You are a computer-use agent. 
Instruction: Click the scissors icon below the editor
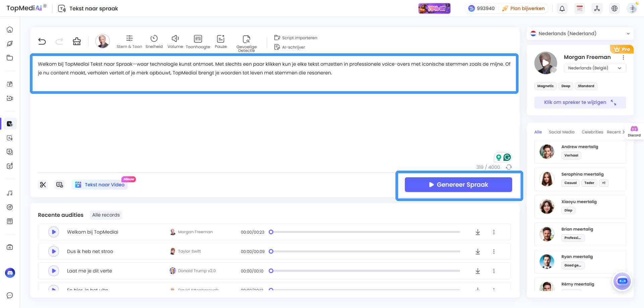pyautogui.click(x=43, y=185)
